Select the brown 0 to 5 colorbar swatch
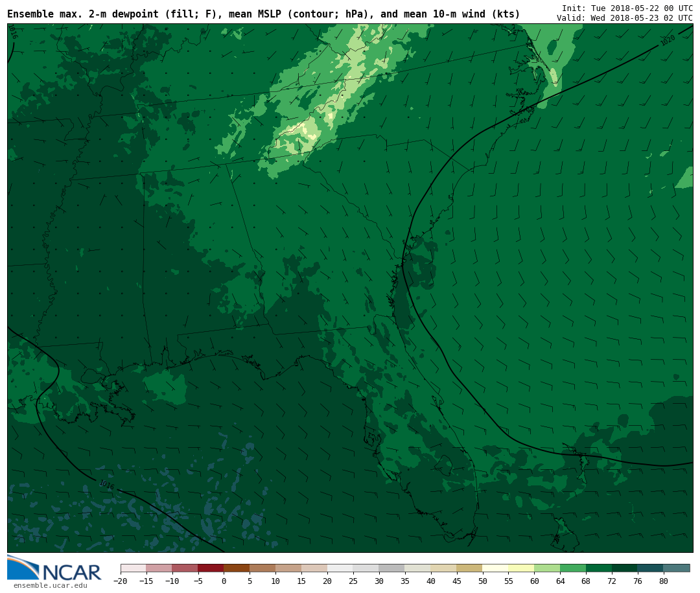This screenshot has height=593, width=700. tap(237, 568)
